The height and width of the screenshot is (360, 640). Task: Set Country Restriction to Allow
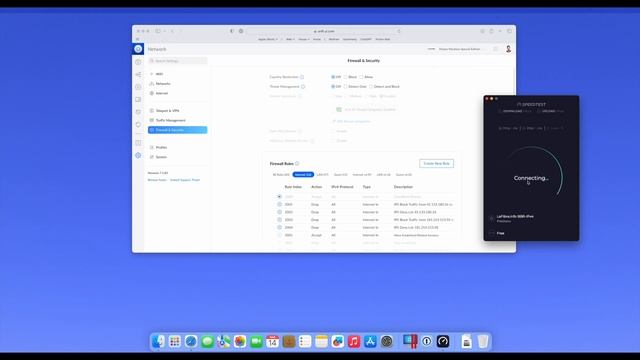pyautogui.click(x=366, y=77)
